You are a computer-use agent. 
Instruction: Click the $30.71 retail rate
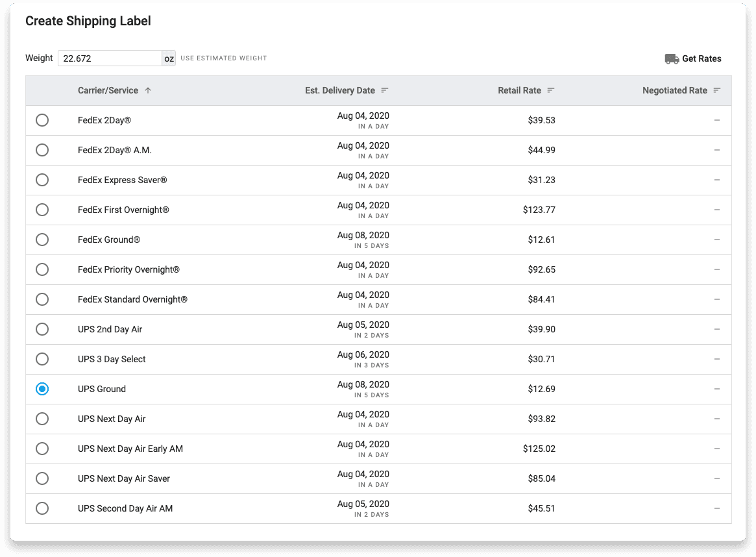(x=541, y=359)
